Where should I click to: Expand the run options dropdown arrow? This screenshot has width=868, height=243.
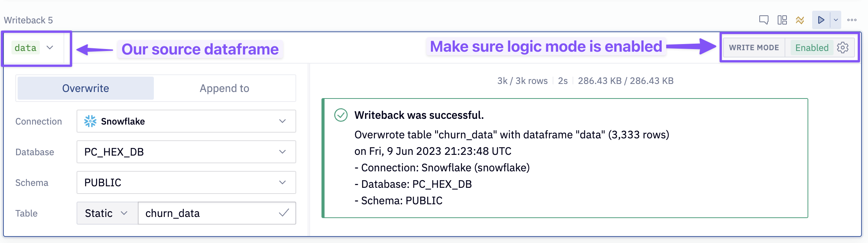(x=836, y=20)
